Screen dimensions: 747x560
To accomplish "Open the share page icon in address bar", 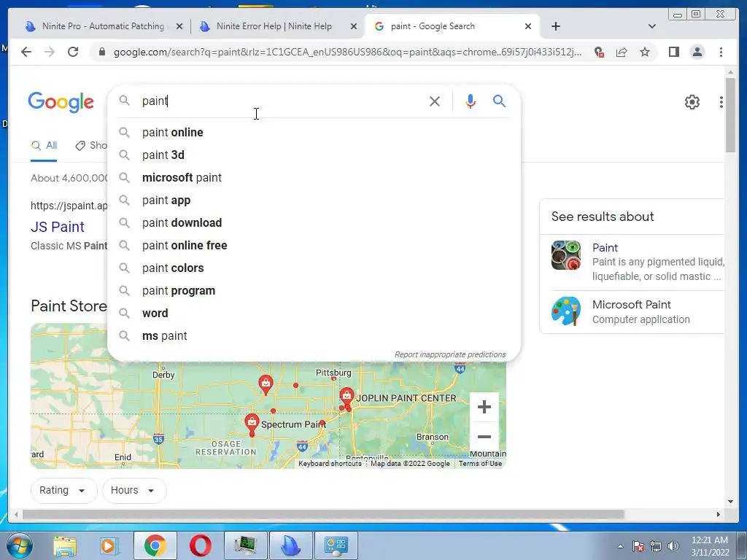I will (x=622, y=52).
